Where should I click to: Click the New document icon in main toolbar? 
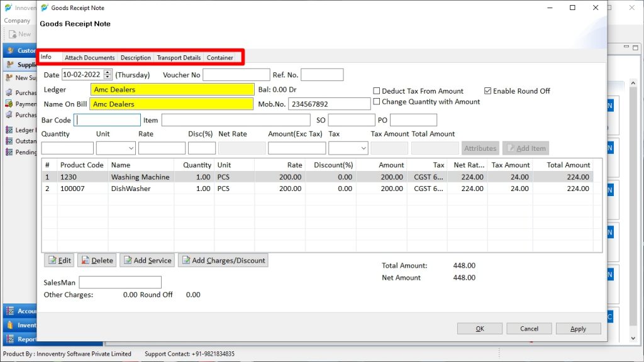tap(13, 34)
